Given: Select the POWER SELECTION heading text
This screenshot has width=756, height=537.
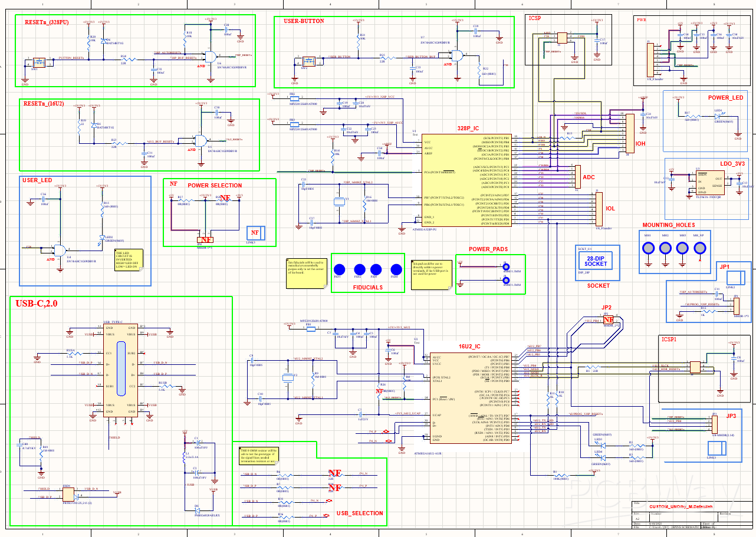Looking at the screenshot, I should 215,185.
